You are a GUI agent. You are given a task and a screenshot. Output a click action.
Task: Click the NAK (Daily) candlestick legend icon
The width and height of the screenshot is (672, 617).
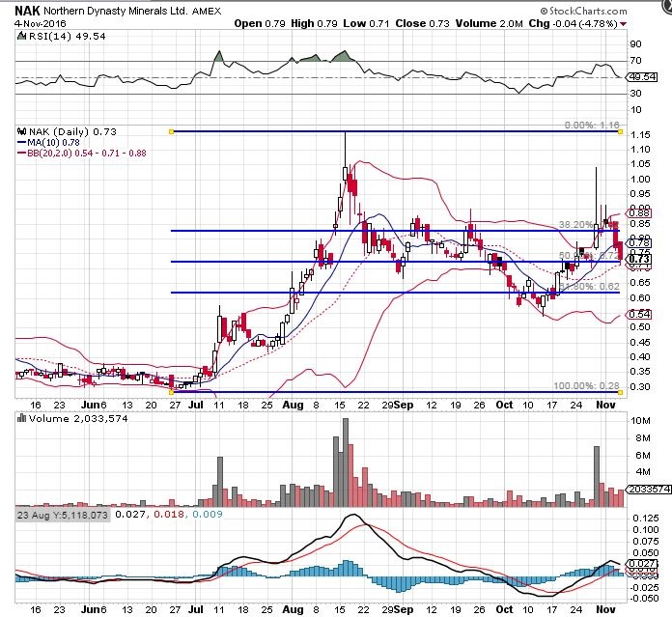click(21, 131)
